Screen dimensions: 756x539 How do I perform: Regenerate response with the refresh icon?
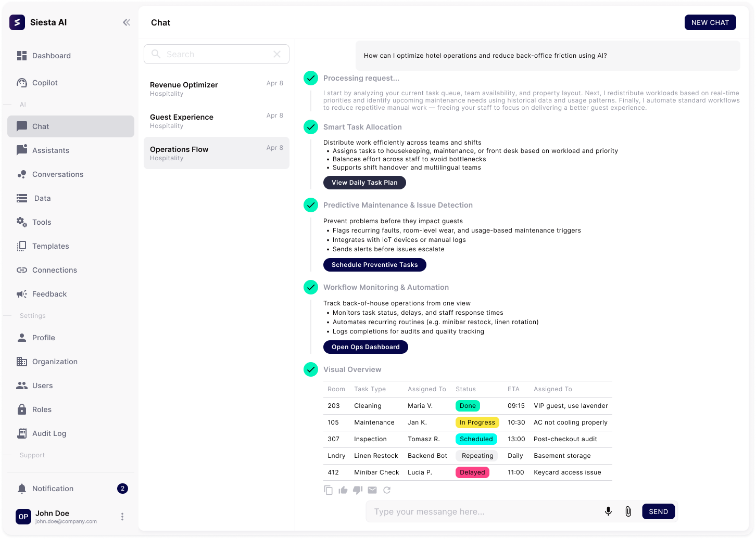(x=387, y=490)
